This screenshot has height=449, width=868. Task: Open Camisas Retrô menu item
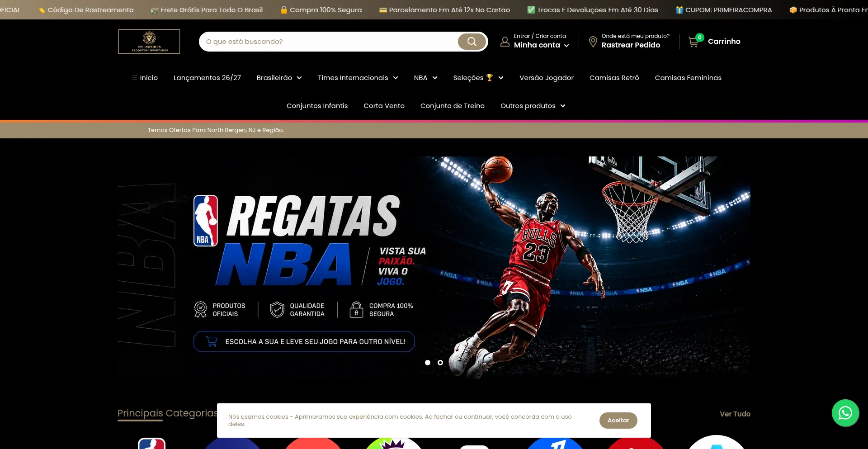click(x=614, y=78)
